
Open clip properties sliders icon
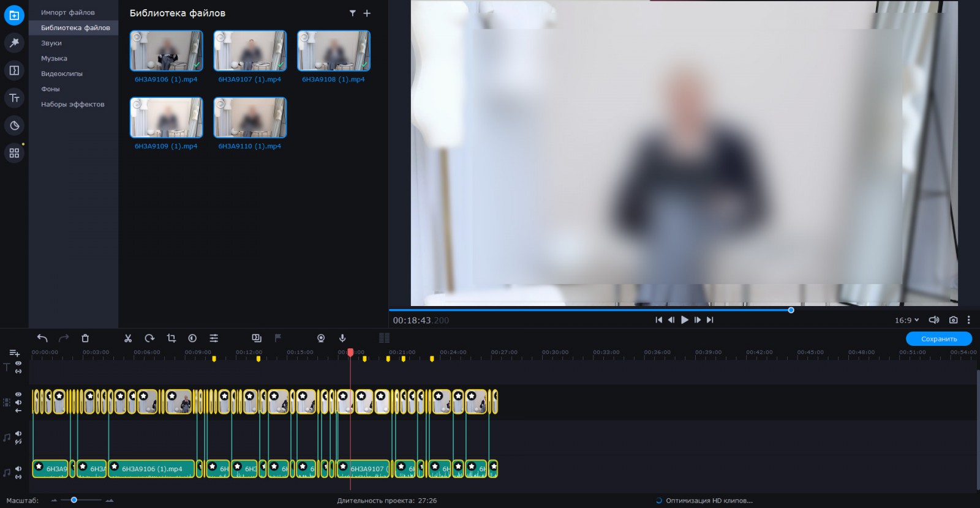[214, 338]
